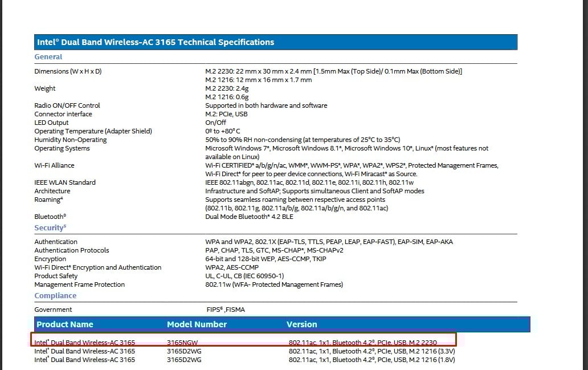Select the "PAP, CHAP, TLS, GTC" protocols value

coord(274,251)
